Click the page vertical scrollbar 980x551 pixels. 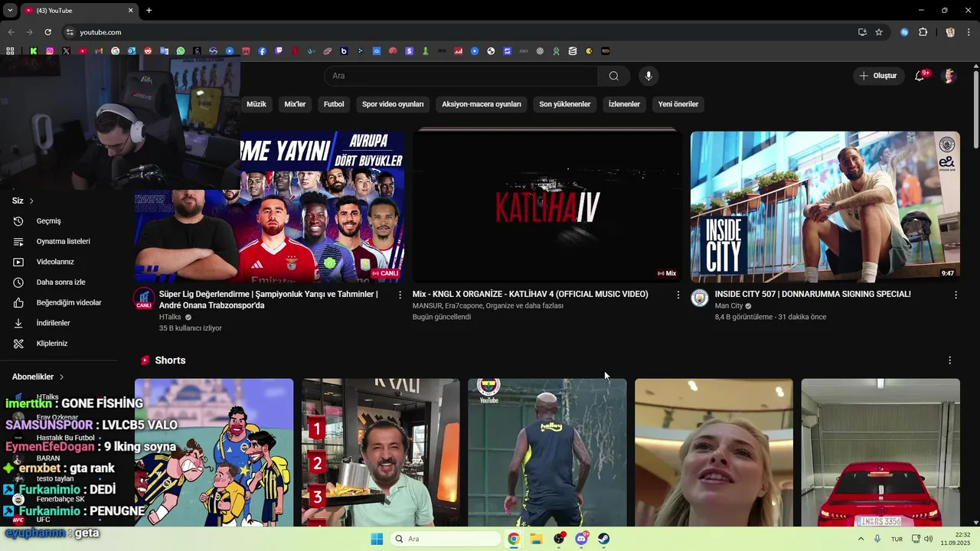click(x=976, y=111)
